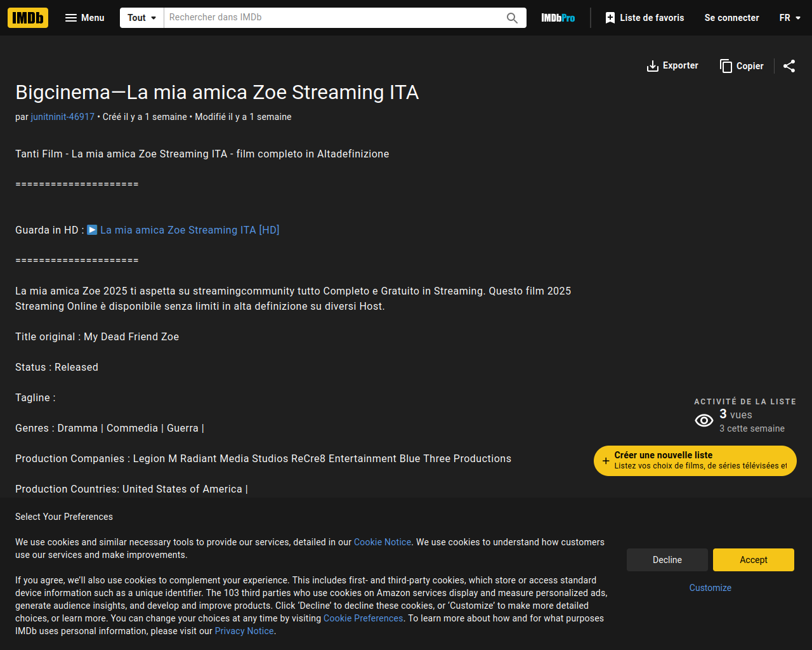Click the magnifying glass search icon
Image resolution: width=812 pixels, height=650 pixels.
(x=513, y=18)
